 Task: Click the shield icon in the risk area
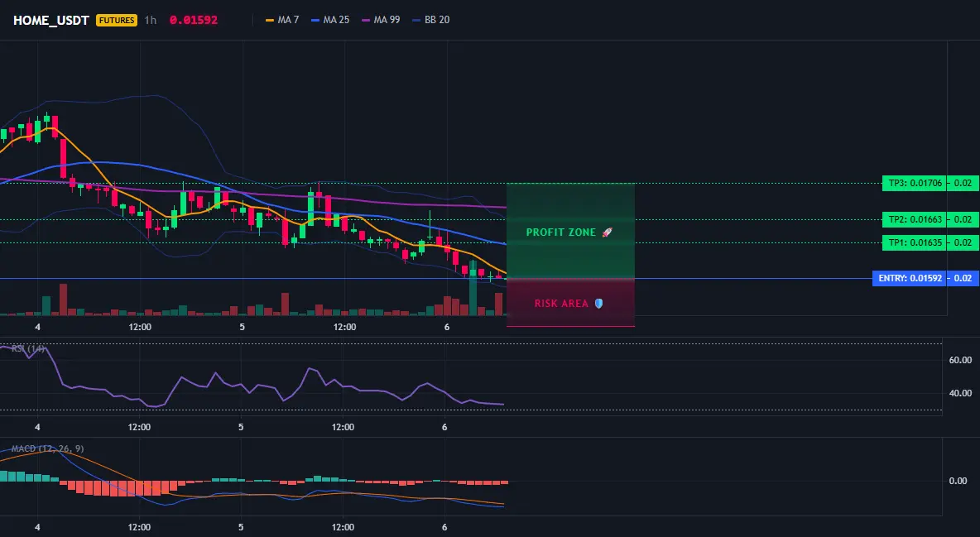tap(598, 303)
